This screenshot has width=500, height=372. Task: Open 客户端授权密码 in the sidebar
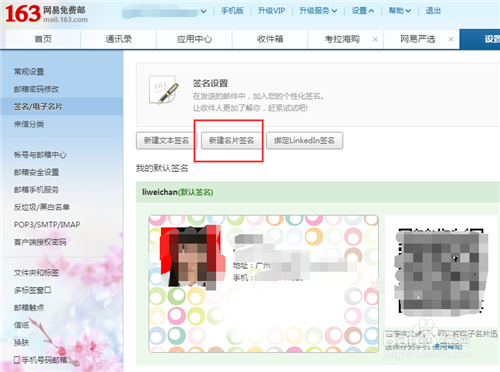coord(40,242)
